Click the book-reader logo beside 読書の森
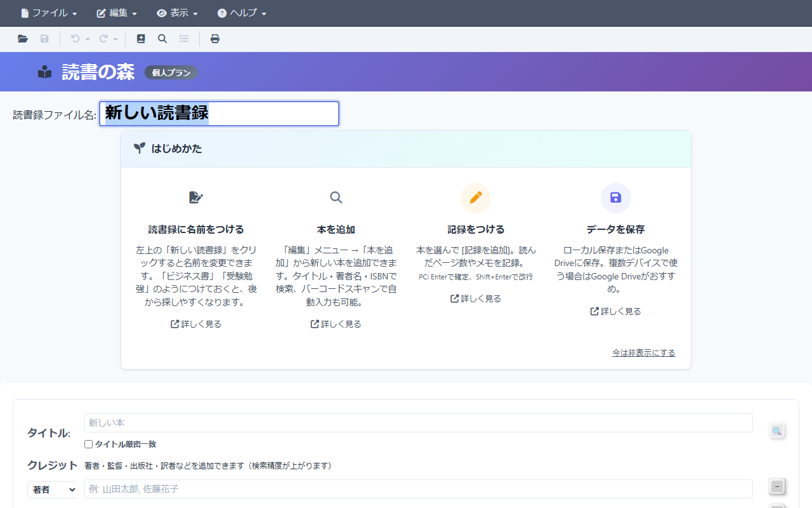The image size is (812, 508). click(44, 72)
